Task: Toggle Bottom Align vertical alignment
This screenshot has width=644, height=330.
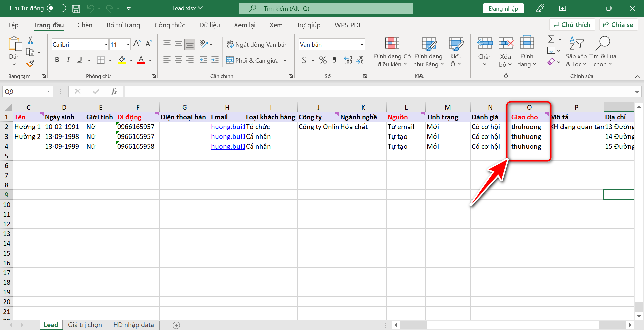Action: (x=190, y=44)
